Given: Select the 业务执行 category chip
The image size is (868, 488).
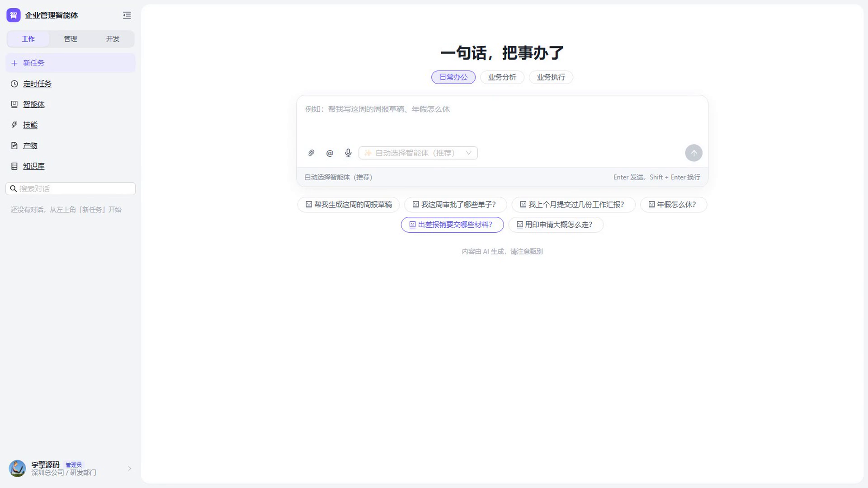Looking at the screenshot, I should 551,77.
